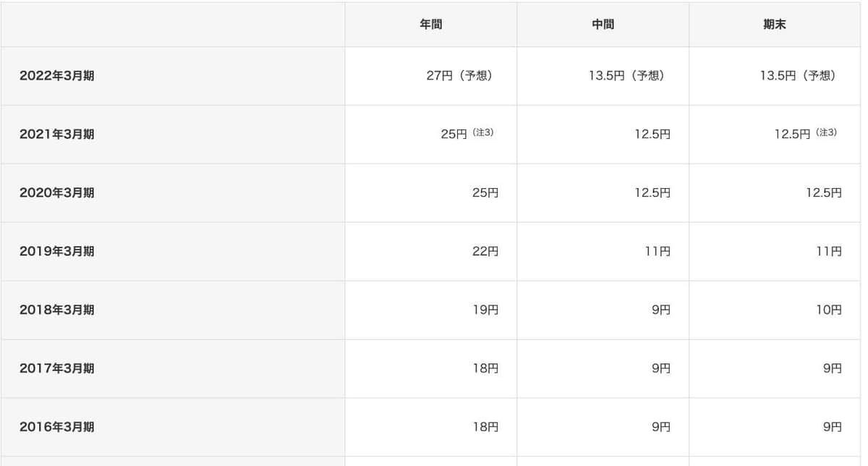The height and width of the screenshot is (466, 868).
Task: Select the 2021年3月期 row label
Action: pos(56,135)
